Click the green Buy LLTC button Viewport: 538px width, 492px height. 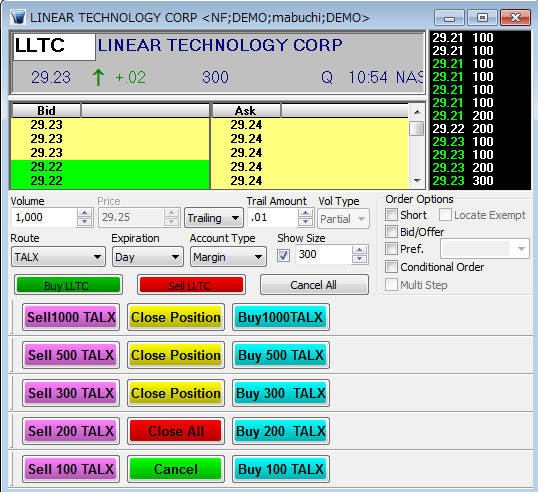pyautogui.click(x=68, y=285)
